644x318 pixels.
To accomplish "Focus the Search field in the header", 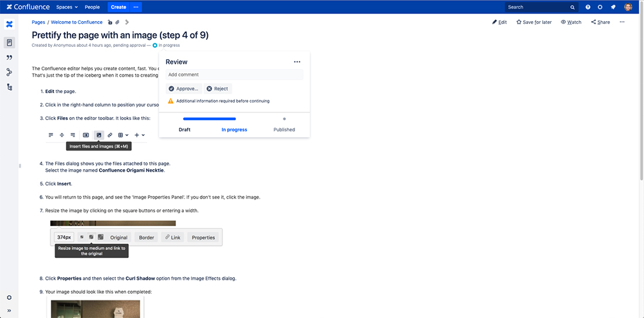I will coord(542,7).
